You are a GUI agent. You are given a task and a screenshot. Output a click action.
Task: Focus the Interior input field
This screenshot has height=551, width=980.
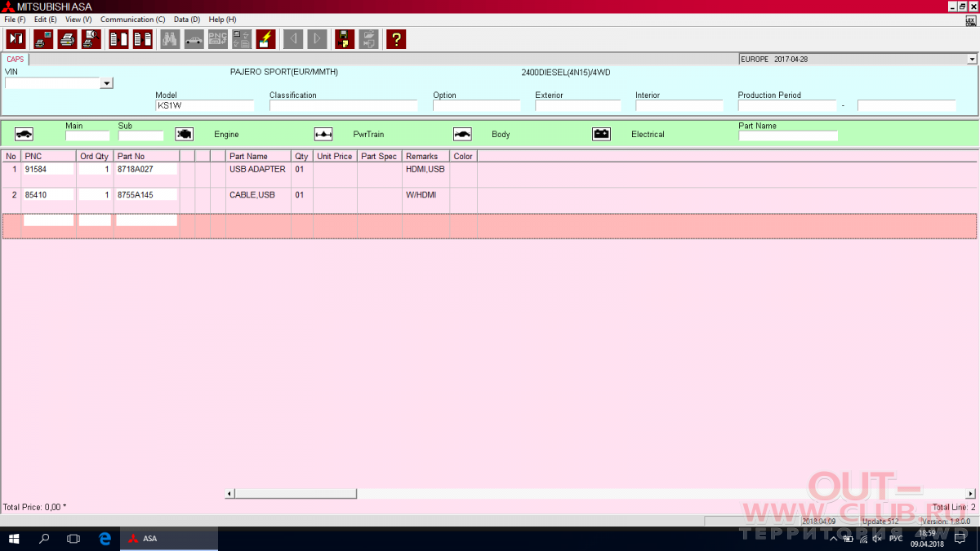679,105
